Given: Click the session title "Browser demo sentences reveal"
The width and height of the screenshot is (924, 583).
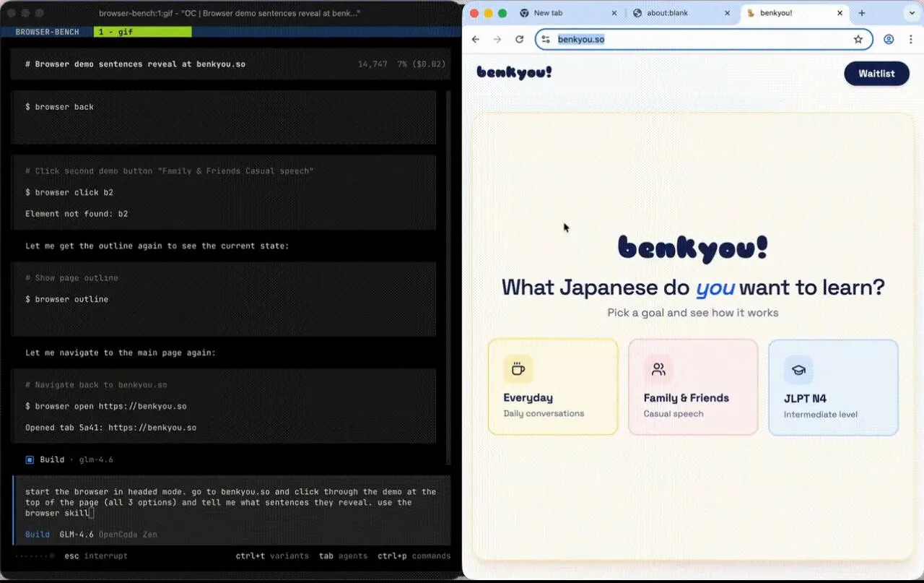Looking at the screenshot, I should [135, 64].
